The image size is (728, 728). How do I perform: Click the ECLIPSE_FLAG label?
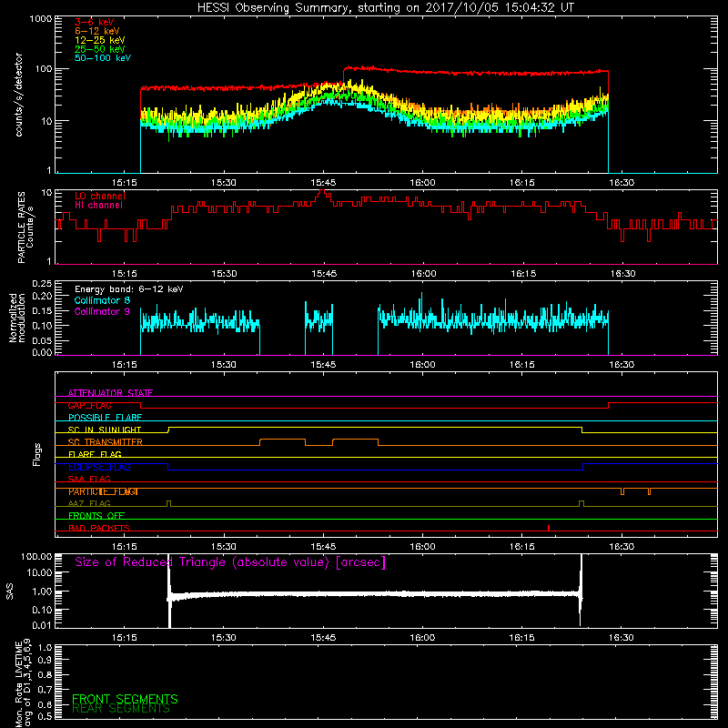(x=99, y=467)
